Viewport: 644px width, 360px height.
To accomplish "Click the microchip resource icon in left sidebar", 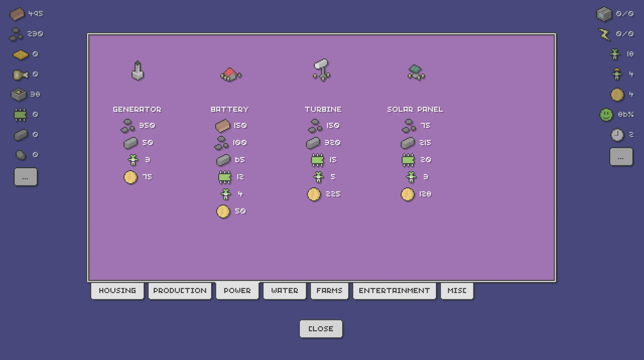I will 20,115.
